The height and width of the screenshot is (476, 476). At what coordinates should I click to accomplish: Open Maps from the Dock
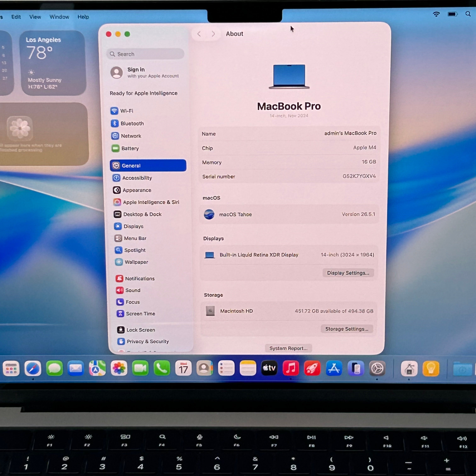click(97, 368)
